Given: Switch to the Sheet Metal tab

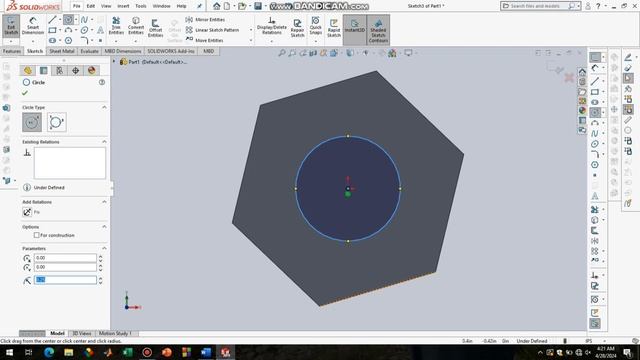Looking at the screenshot, I should [62, 51].
